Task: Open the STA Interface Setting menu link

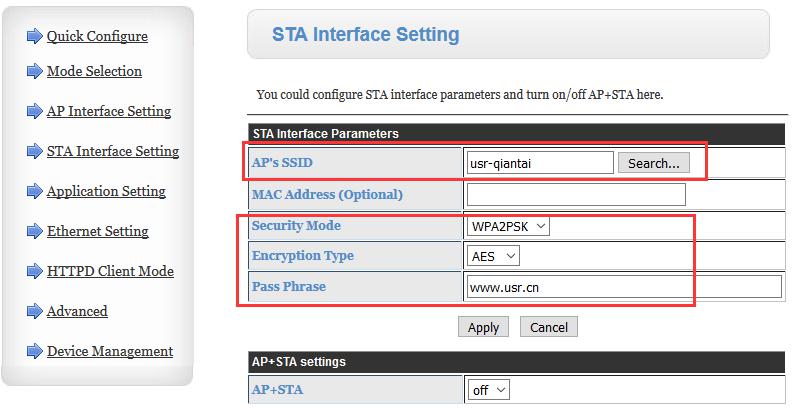Action: click(113, 151)
